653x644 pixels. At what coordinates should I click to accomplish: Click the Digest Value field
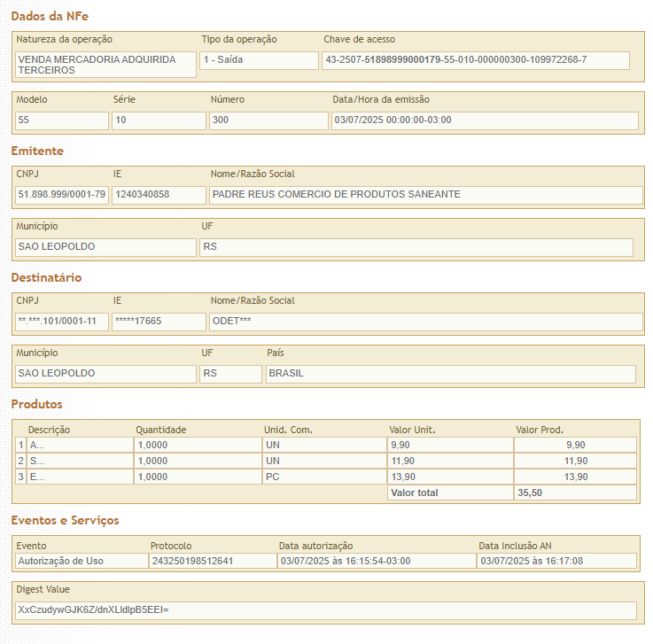(326, 610)
